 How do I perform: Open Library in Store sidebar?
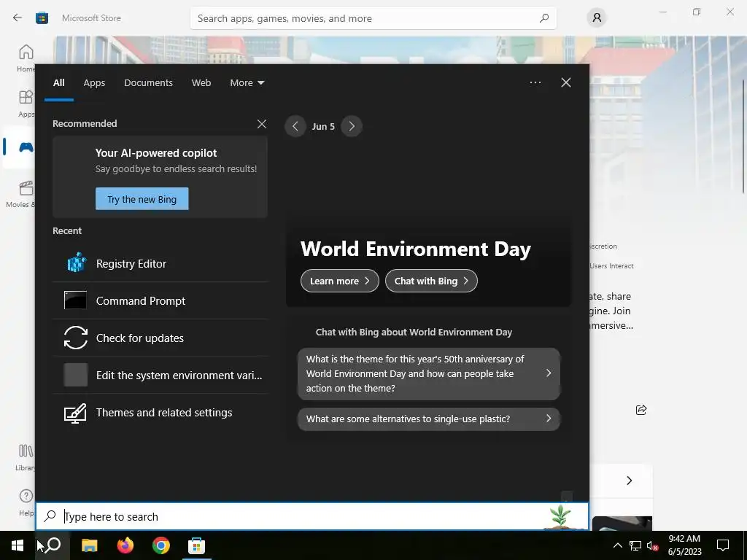pyautogui.click(x=26, y=457)
